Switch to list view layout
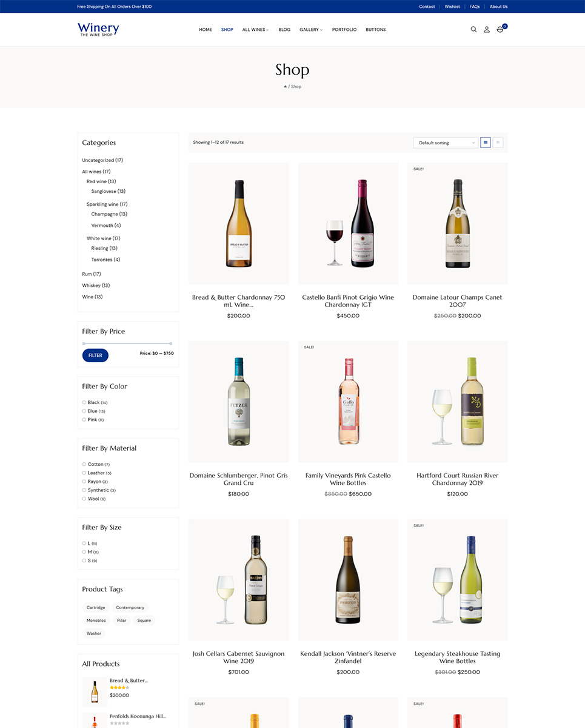 coord(498,143)
